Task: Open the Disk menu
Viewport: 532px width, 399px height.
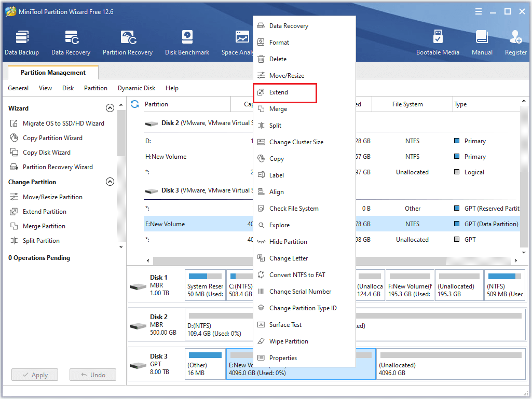Action: [68, 88]
